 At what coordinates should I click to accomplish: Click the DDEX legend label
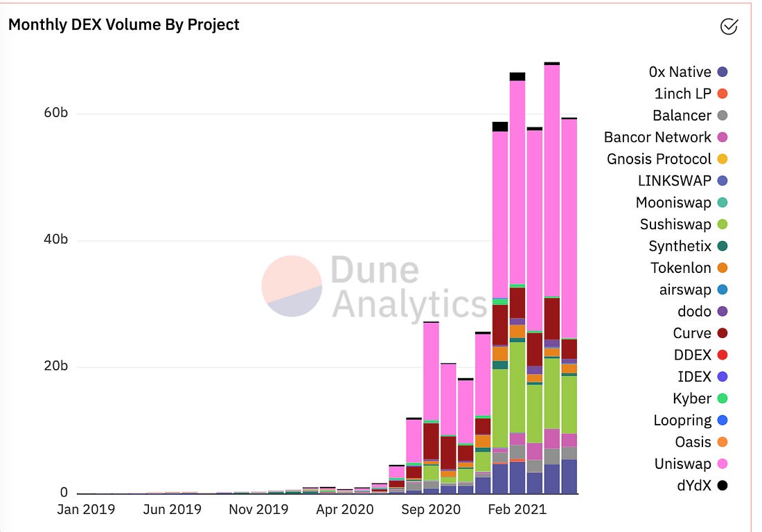click(x=693, y=355)
